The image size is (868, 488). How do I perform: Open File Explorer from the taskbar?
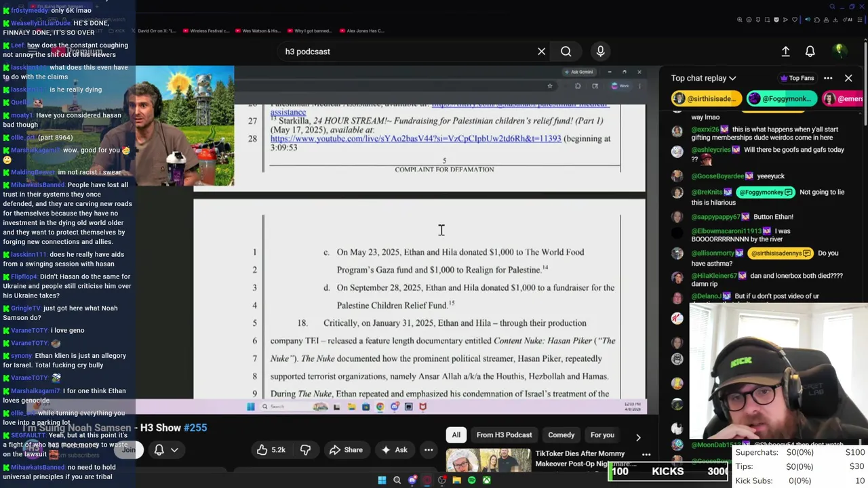click(456, 481)
